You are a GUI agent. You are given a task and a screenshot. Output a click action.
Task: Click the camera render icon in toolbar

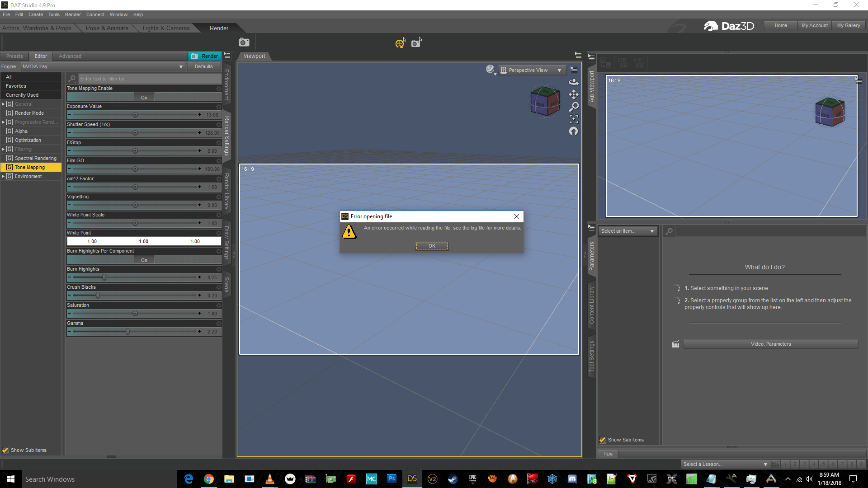coord(244,42)
